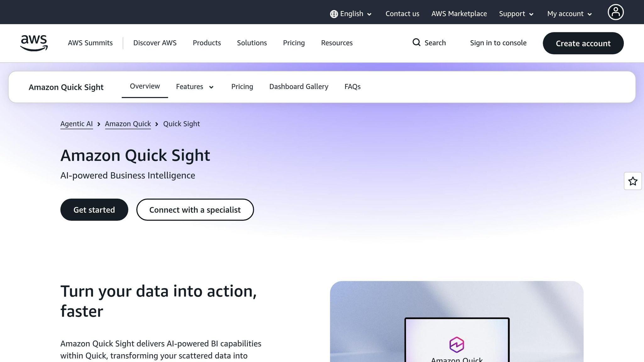Click the AWS logo
The height and width of the screenshot is (362, 644).
tap(34, 43)
